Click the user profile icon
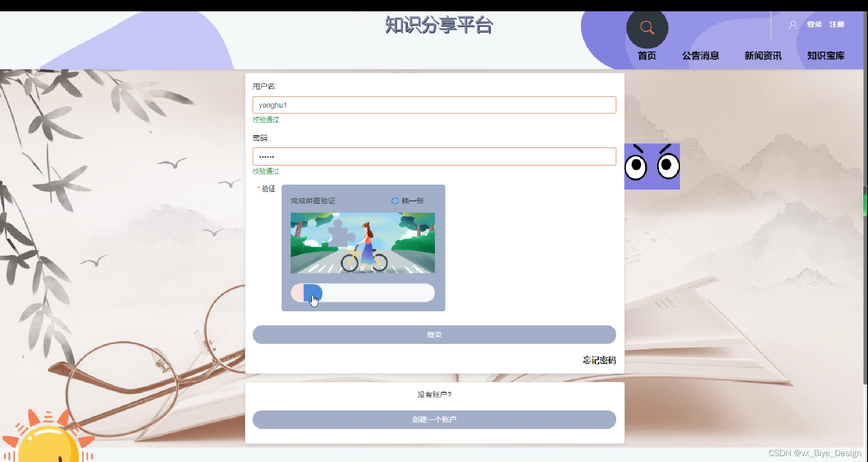Image resolution: width=868 pixels, height=462 pixels. coord(793,25)
